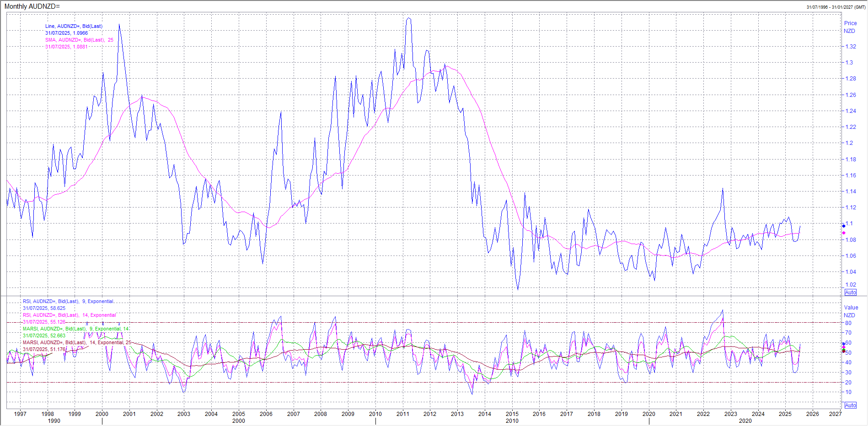This screenshot has width=868, height=426.
Task: Click the magenta diamond SMA marker on price axis
Action: (x=844, y=233)
